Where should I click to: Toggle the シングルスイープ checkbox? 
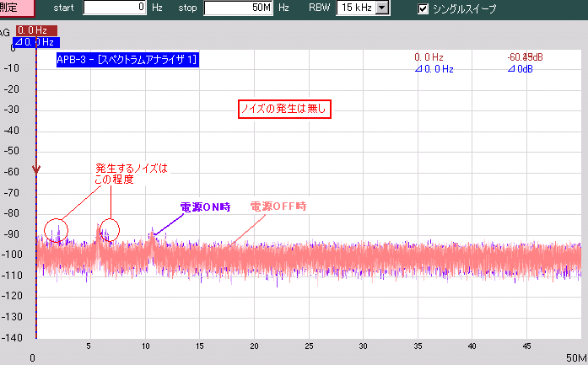click(423, 8)
